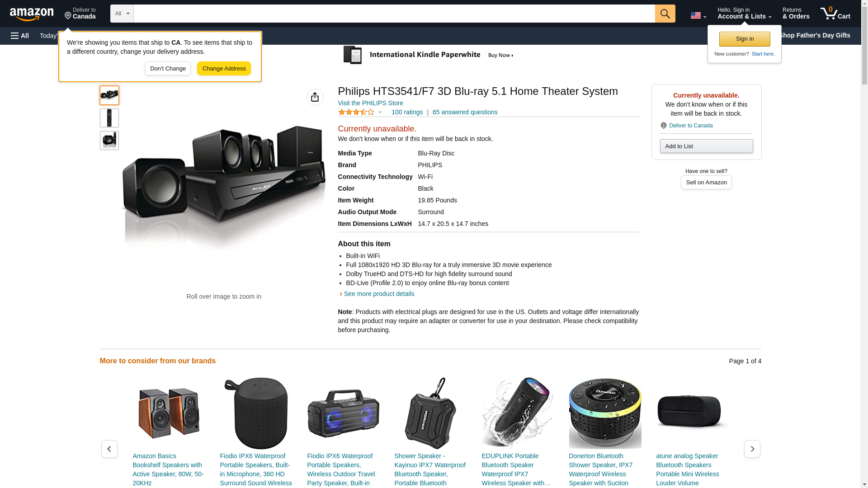Open Returns & Orders
Viewport: 868px width, 488px height.
click(x=796, y=14)
